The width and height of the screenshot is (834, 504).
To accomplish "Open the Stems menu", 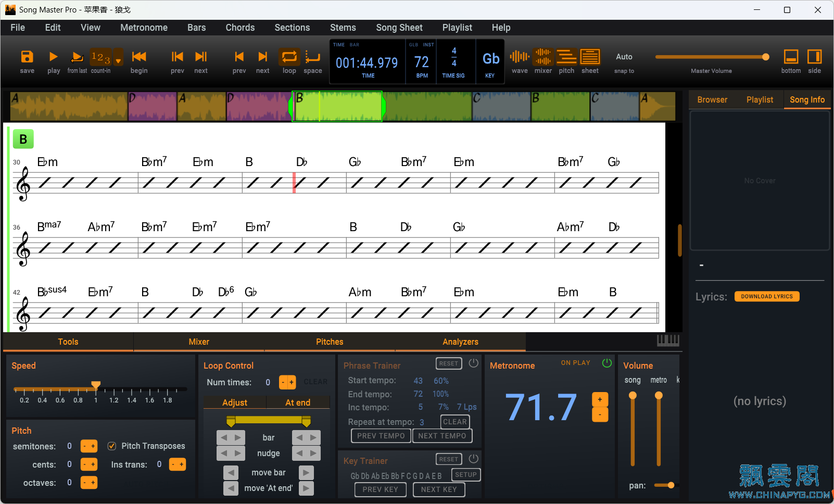I will [x=343, y=28].
